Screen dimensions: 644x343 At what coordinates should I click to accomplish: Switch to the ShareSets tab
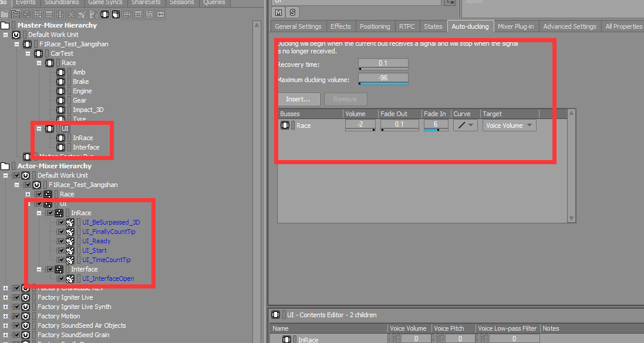click(x=146, y=2)
